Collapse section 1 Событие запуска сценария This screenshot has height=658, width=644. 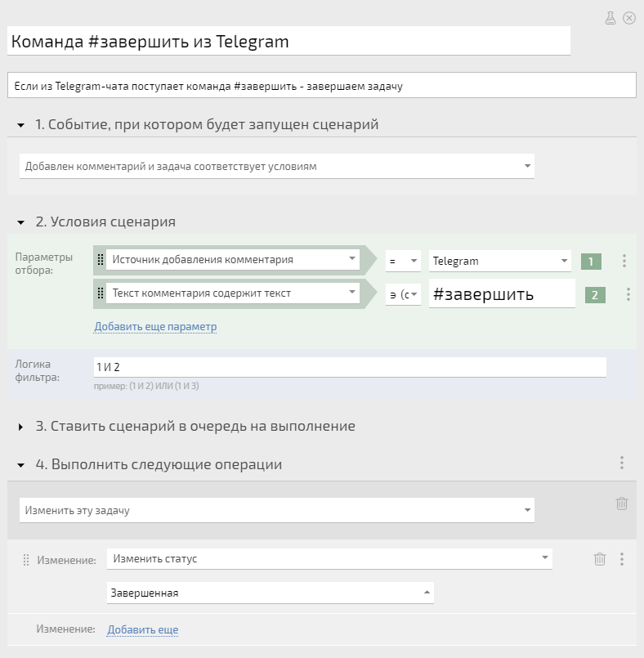[20, 125]
